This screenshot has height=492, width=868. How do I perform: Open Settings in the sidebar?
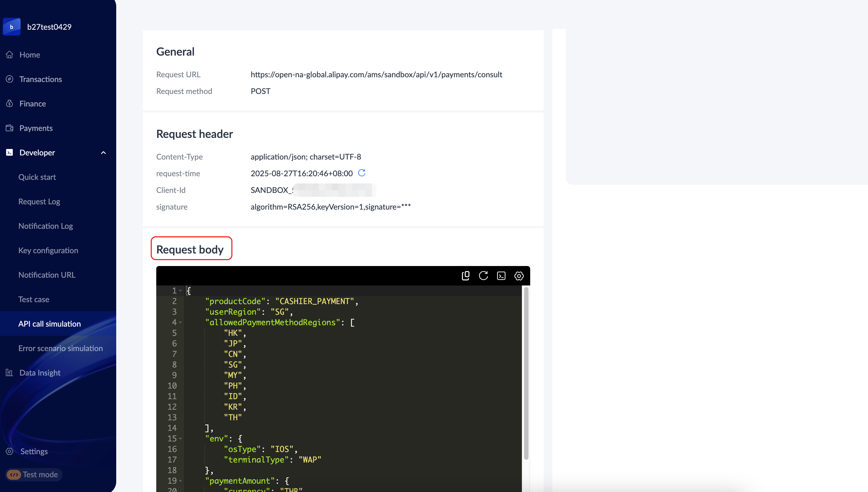(x=34, y=451)
